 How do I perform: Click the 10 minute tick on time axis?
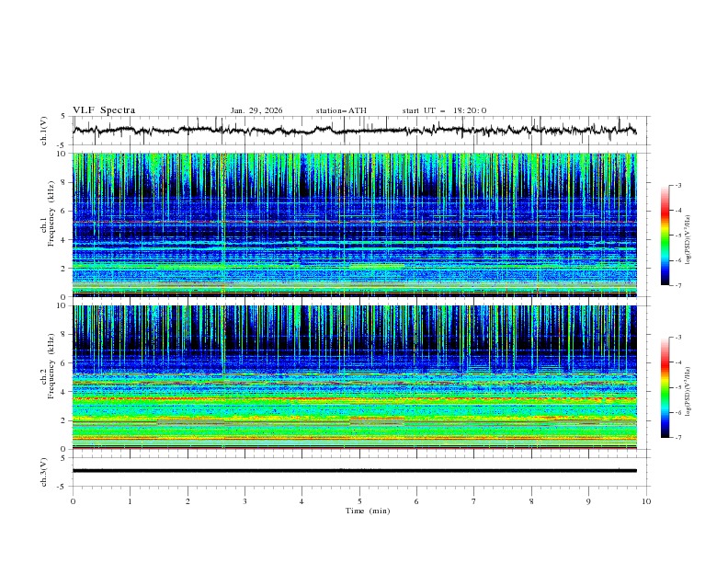(x=646, y=500)
